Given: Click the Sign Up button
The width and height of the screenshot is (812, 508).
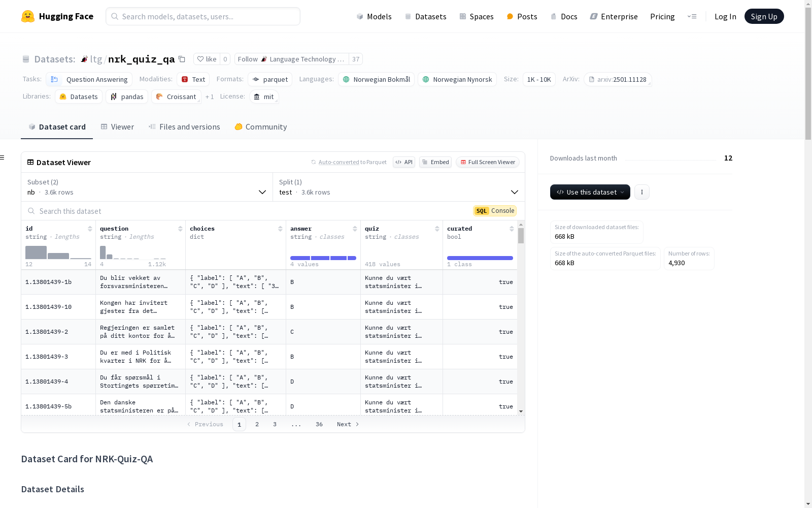Looking at the screenshot, I should pyautogui.click(x=764, y=16).
